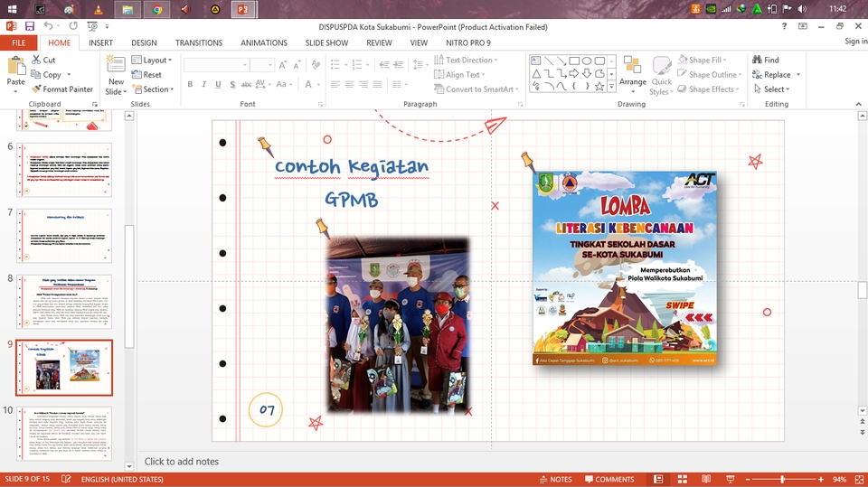Click the Undo arrow

coord(48,26)
